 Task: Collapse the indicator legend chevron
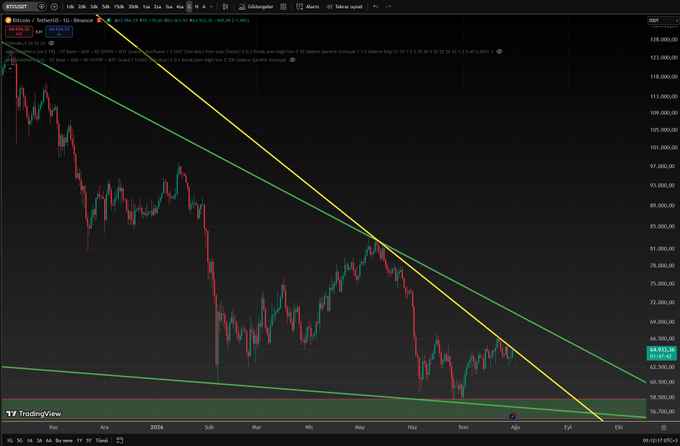10,68
